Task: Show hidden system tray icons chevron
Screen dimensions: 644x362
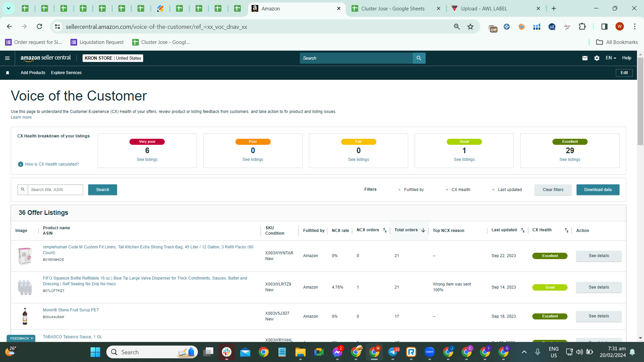Action: pos(524,352)
